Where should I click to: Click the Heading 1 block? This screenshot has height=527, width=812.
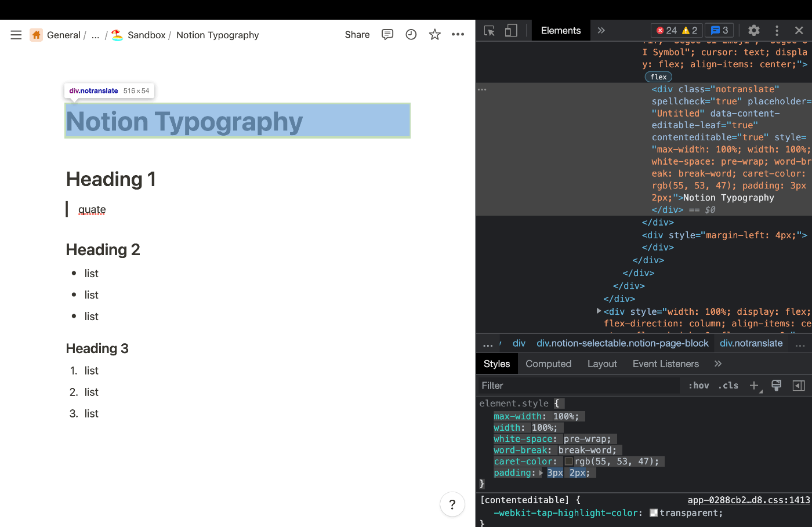click(x=111, y=179)
